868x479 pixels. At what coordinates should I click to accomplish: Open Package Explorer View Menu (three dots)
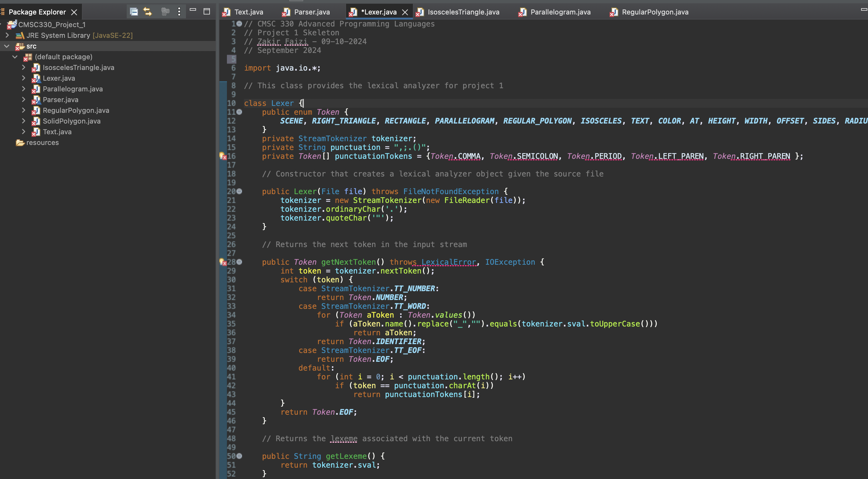tap(179, 12)
